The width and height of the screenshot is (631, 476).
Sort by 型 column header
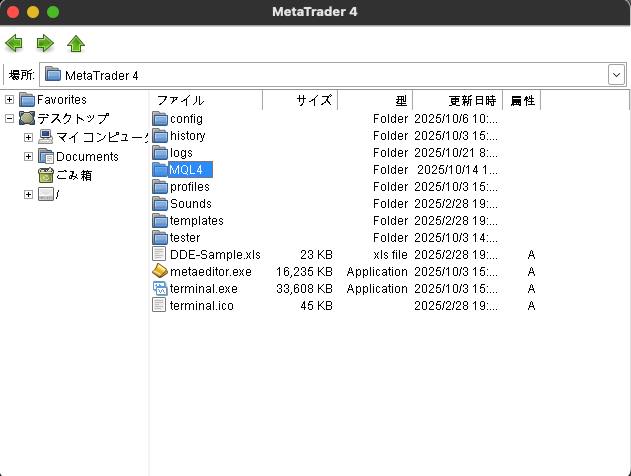coord(375,100)
